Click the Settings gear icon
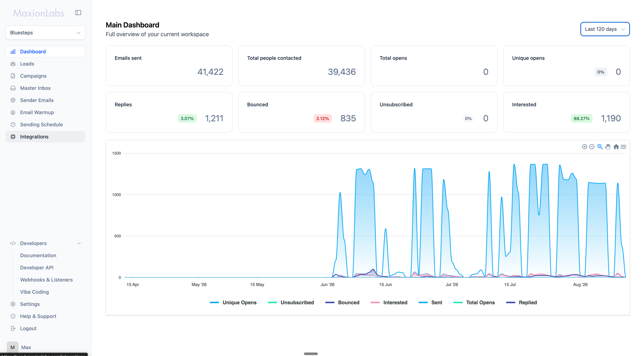 (13, 304)
